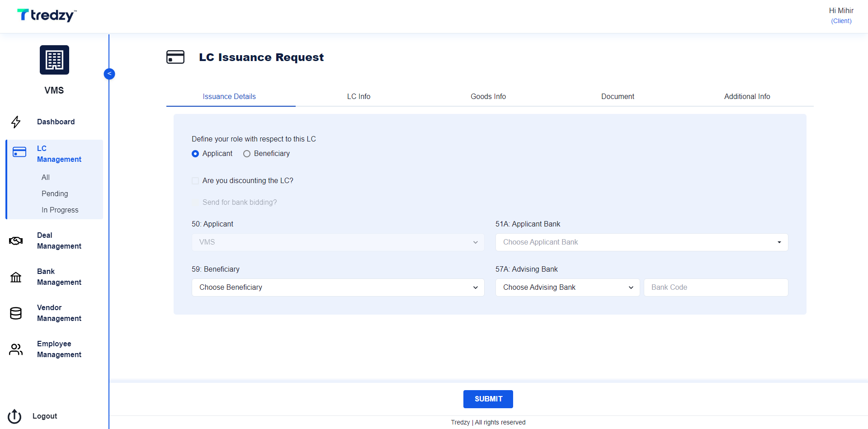Open Deal Management from the sidebar

pos(59,241)
